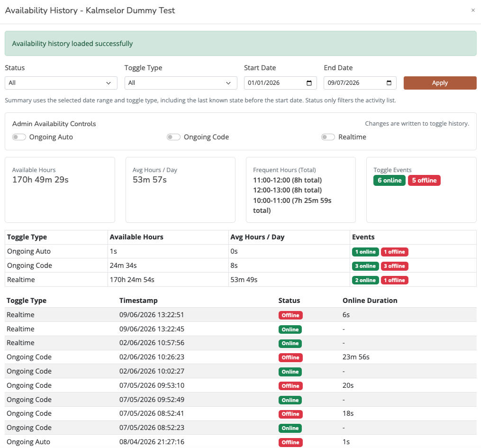Click the Avg Hours / Day summary card
The height and width of the screenshot is (448, 481).
click(x=181, y=190)
